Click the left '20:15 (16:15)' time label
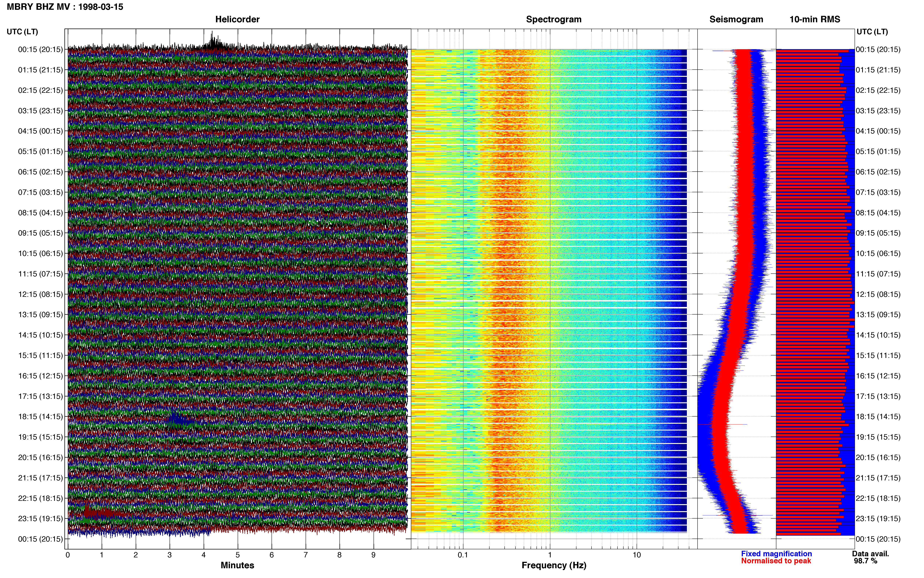Image resolution: width=924 pixels, height=578 pixels. [40, 458]
